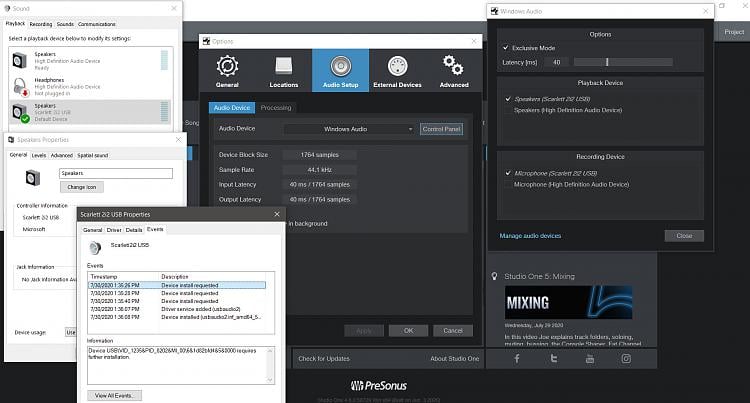Viewport: 750px width, 403px height.
Task: Open the Driver tab in Scarlett properties
Action: pyautogui.click(x=113, y=230)
